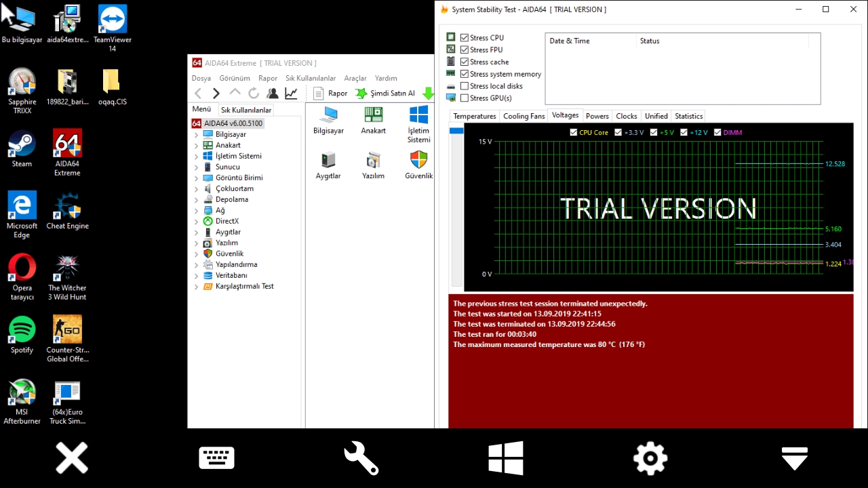
Task: Expand Depolama tree node
Action: 197,200
